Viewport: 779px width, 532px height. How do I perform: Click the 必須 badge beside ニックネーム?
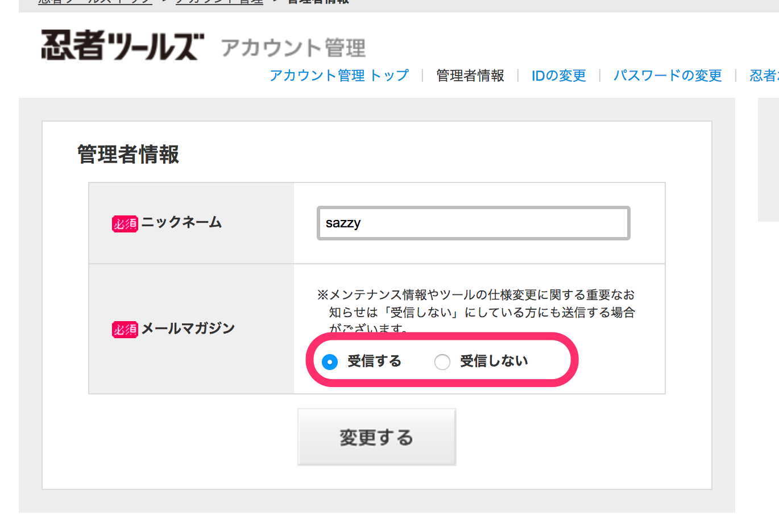click(125, 223)
